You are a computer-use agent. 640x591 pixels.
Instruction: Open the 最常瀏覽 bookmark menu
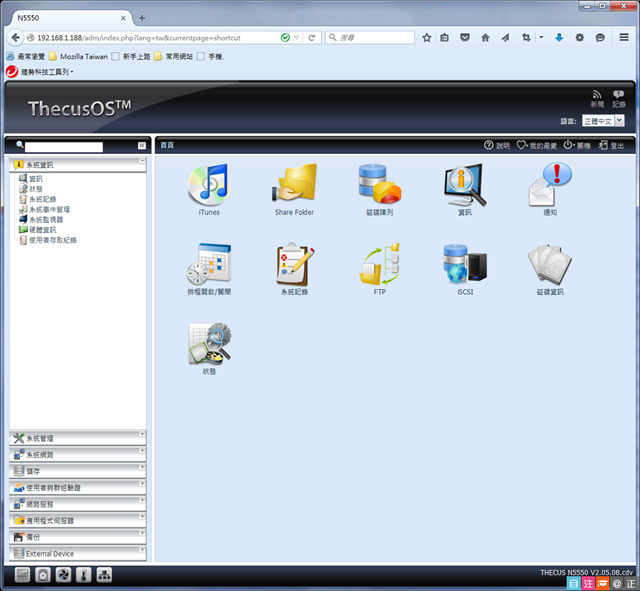[26, 56]
